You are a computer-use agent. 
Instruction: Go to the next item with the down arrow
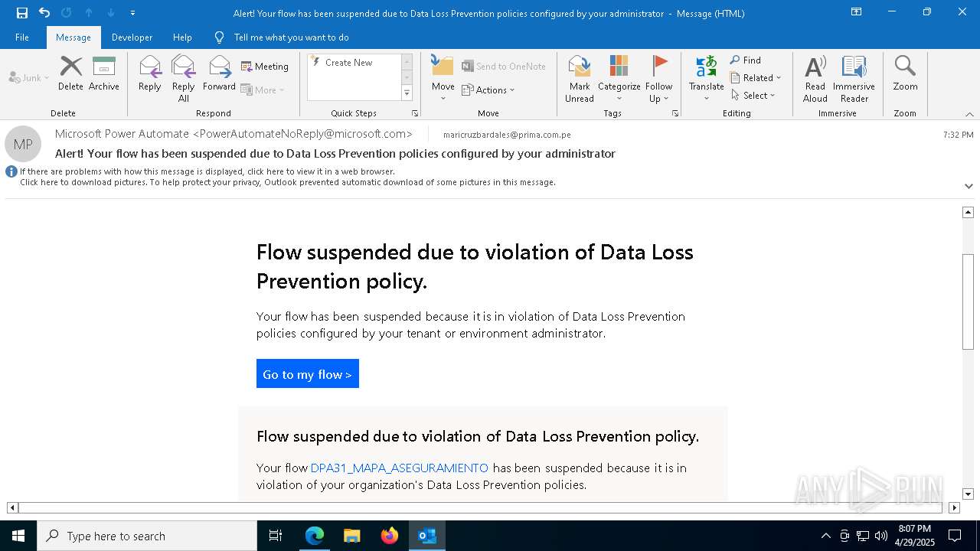point(111,13)
